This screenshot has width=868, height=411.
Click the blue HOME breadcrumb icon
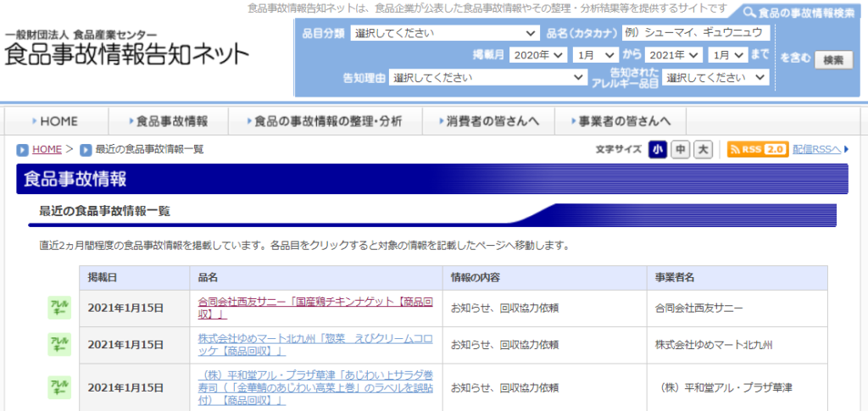point(23,149)
